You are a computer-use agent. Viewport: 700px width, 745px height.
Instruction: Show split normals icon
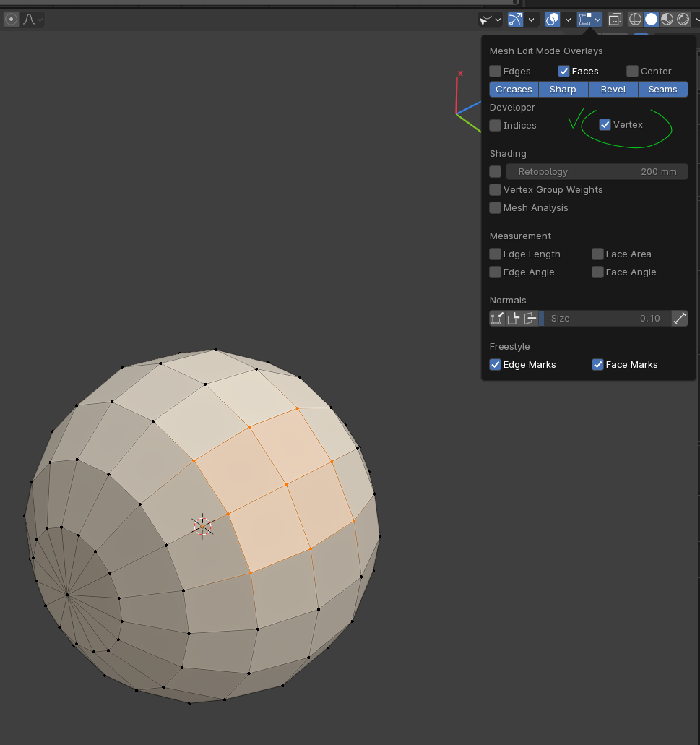point(514,319)
